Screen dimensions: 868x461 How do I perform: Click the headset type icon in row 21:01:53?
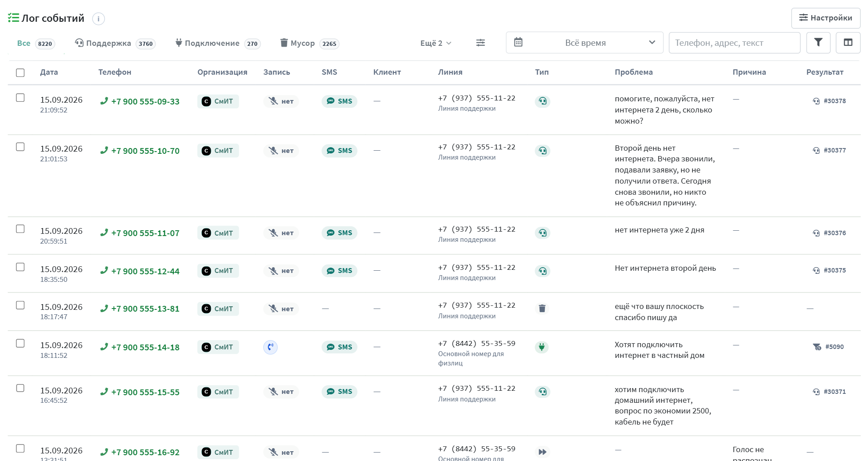point(543,151)
